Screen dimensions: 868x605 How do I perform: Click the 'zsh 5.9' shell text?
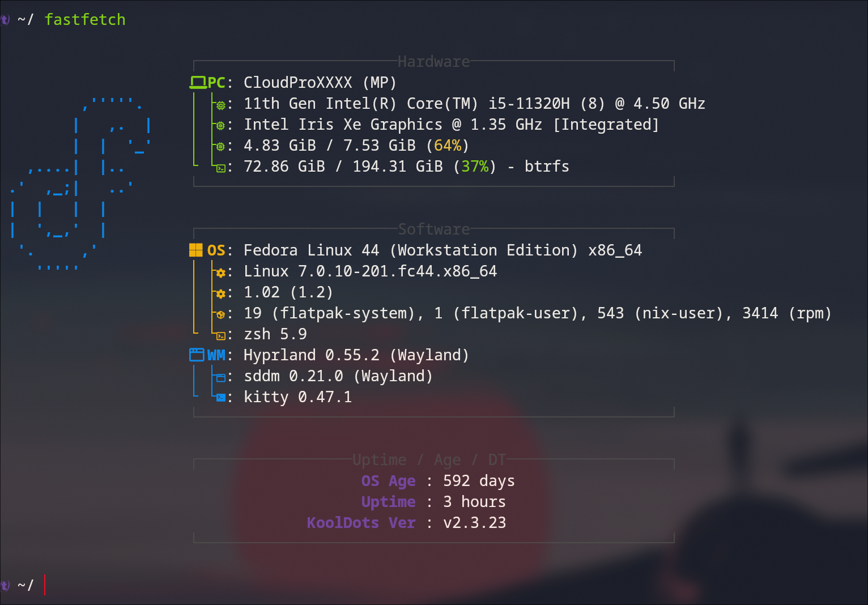point(275,334)
